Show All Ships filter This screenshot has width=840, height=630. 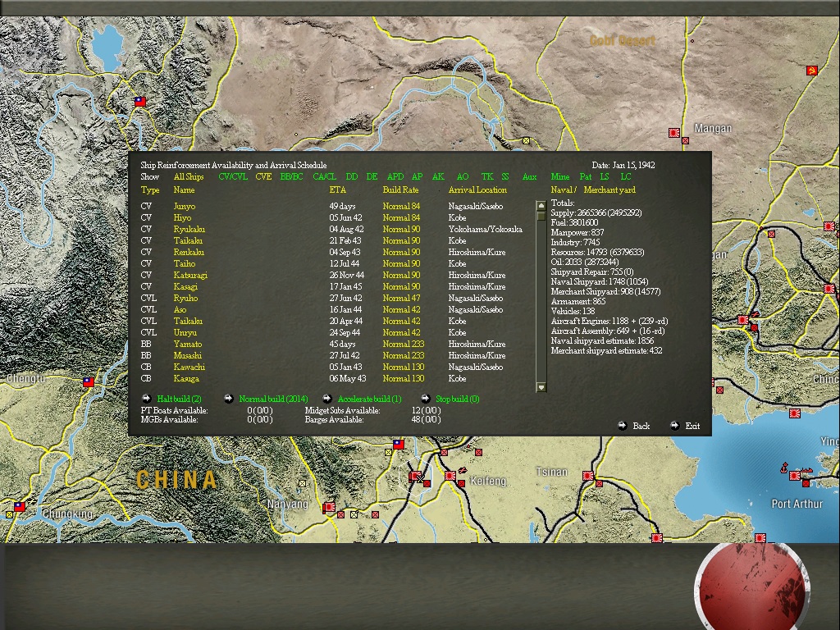[189, 176]
